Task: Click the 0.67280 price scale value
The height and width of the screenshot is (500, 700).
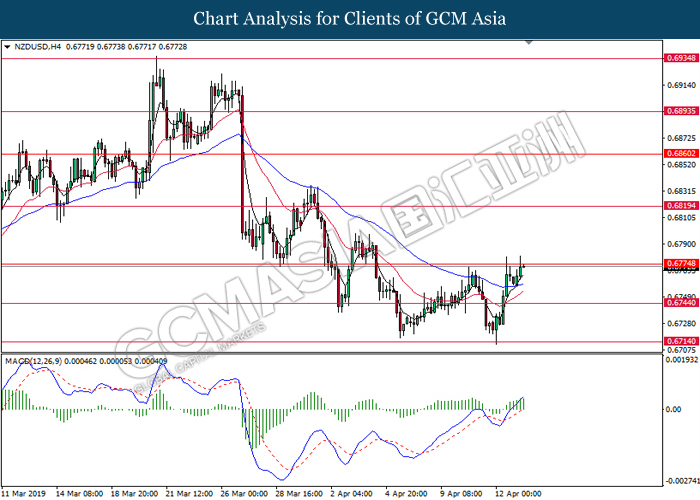Action: pyautogui.click(x=682, y=323)
